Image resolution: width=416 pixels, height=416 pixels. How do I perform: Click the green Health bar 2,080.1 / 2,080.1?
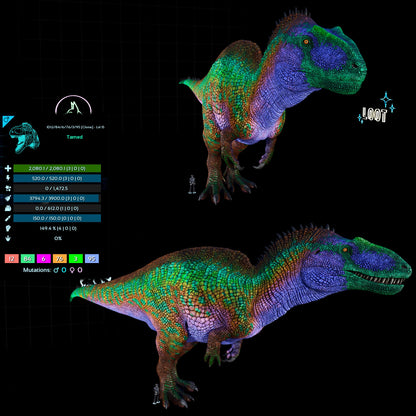coord(57,168)
